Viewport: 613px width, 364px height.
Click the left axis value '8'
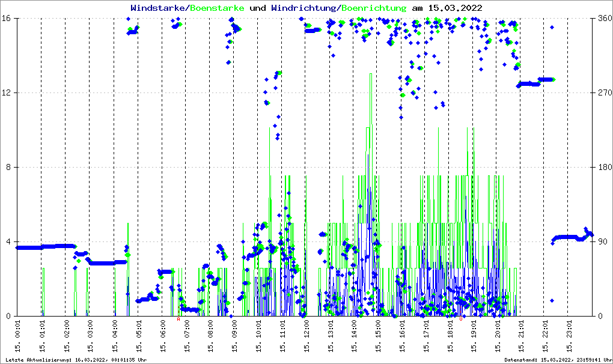[10, 167]
